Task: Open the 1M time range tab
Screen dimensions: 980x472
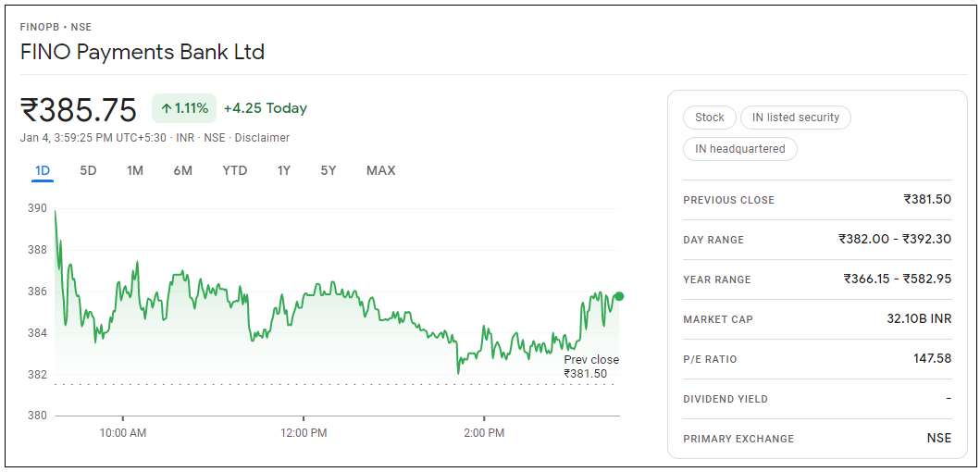Action: pyautogui.click(x=135, y=170)
